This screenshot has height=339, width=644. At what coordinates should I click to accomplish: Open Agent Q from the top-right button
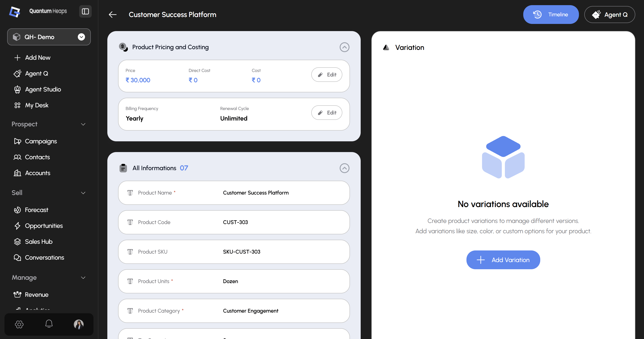(x=610, y=15)
